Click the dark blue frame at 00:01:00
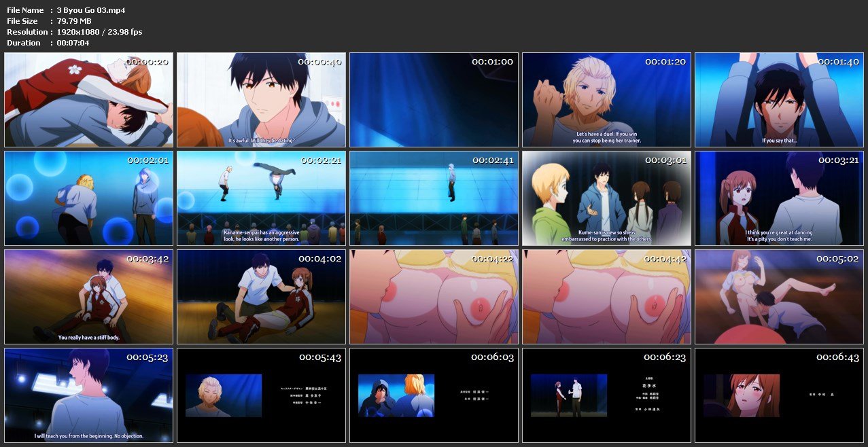 tap(434, 100)
